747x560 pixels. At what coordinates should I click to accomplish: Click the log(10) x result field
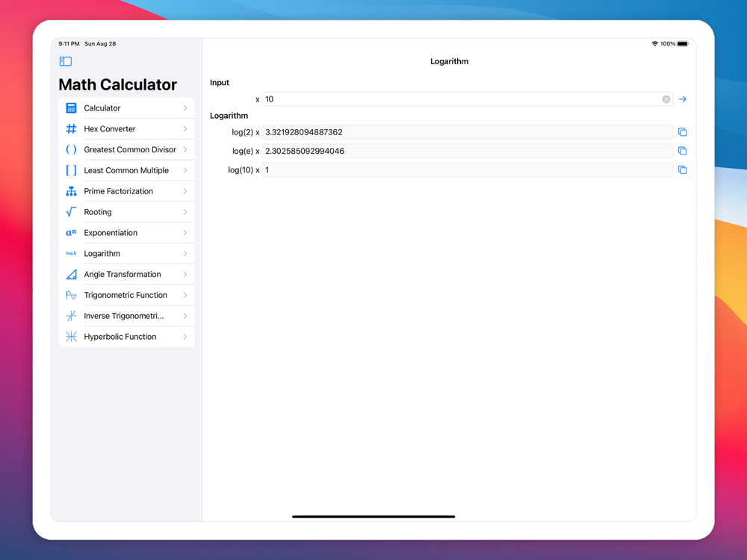coord(467,170)
